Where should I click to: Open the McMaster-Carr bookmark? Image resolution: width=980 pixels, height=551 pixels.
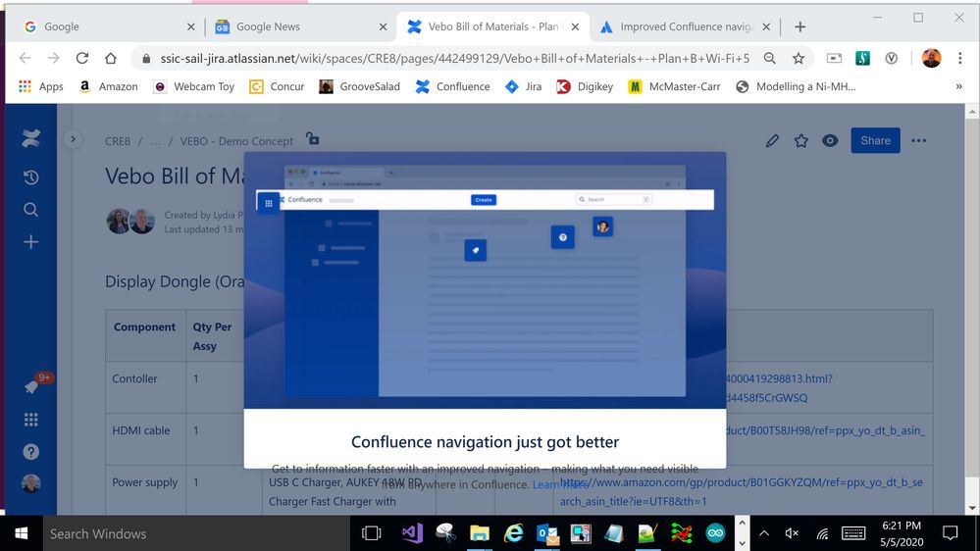click(674, 87)
